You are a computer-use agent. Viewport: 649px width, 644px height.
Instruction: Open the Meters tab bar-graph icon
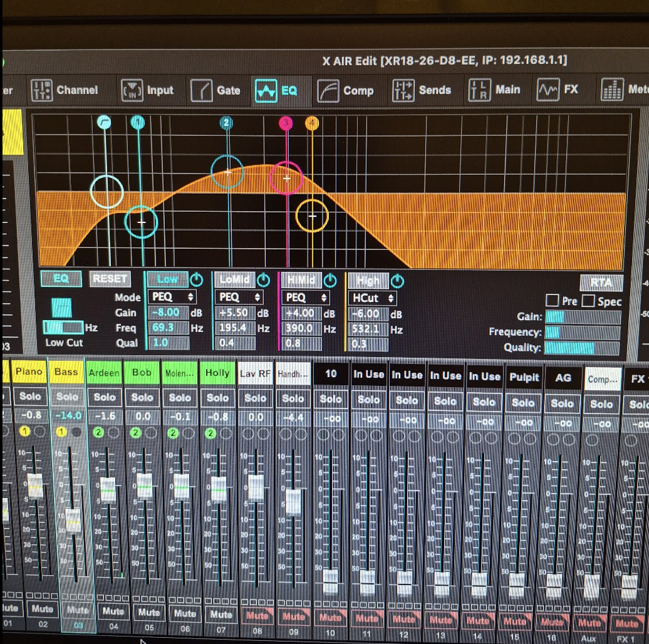612,90
